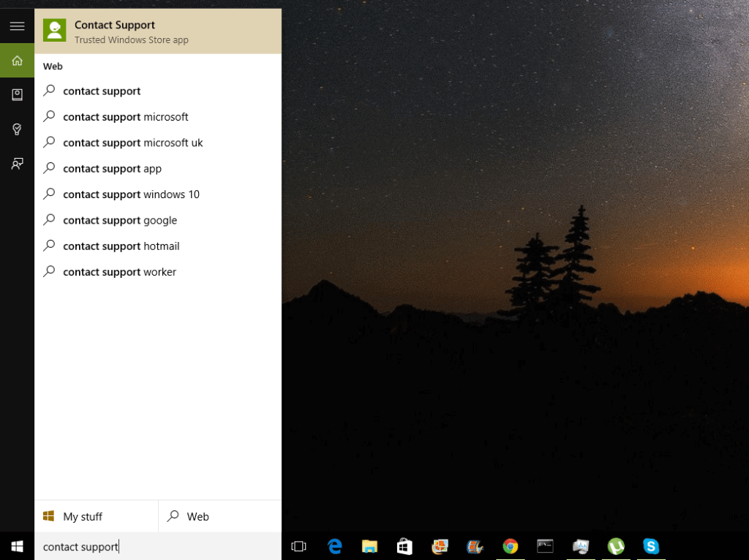Viewport: 749px width, 560px height.
Task: Open File Explorer from taskbar
Action: coord(369,546)
